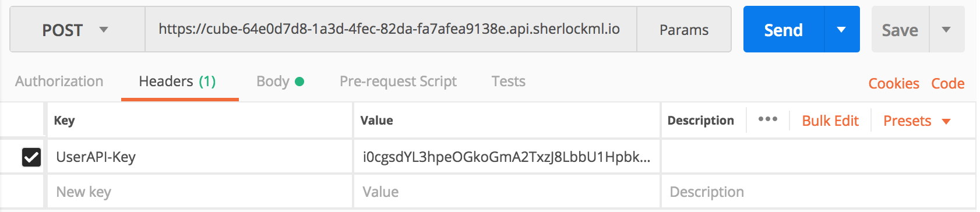The width and height of the screenshot is (980, 212).
Task: Uncheck the UserAPI-Key header checkbox
Action: pyautogui.click(x=31, y=157)
